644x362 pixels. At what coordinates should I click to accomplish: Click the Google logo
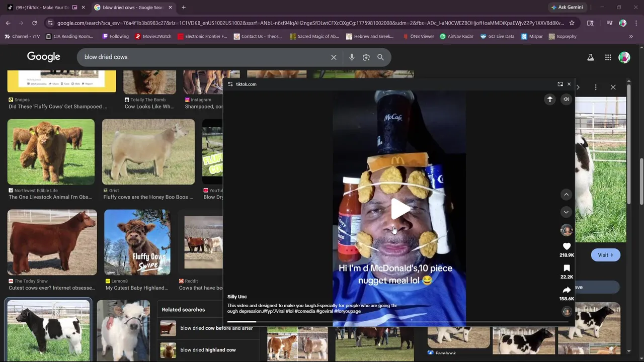pyautogui.click(x=44, y=57)
